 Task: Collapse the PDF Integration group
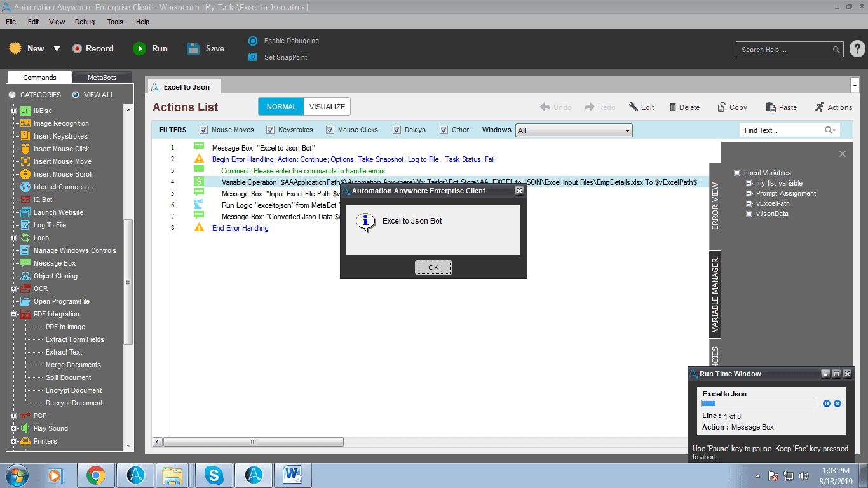point(14,314)
